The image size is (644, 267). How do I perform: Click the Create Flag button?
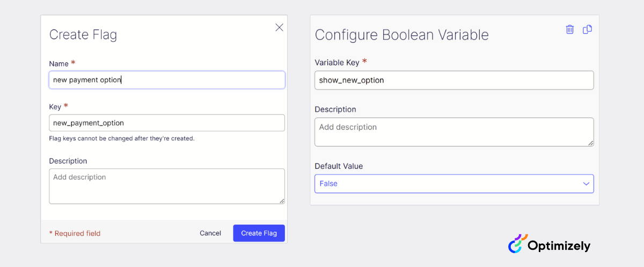(x=259, y=233)
